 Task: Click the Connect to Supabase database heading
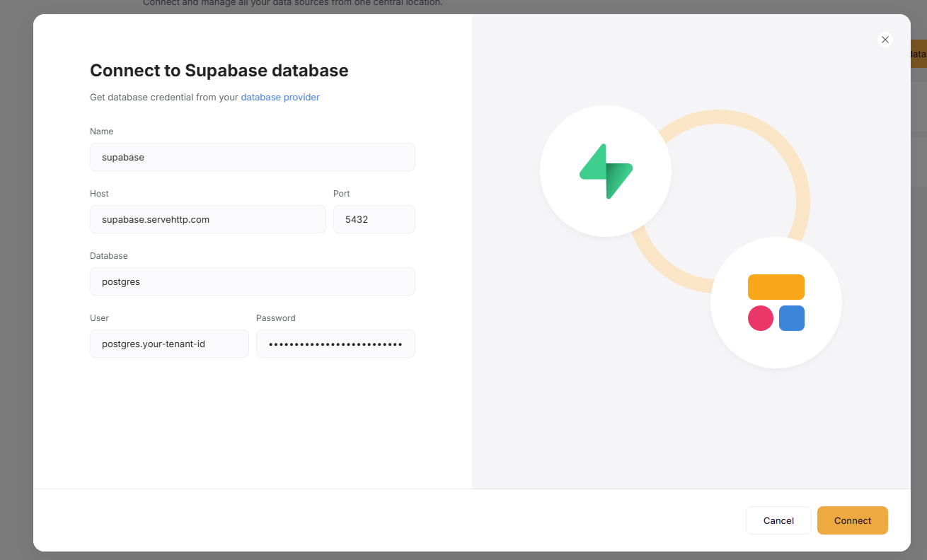219,71
